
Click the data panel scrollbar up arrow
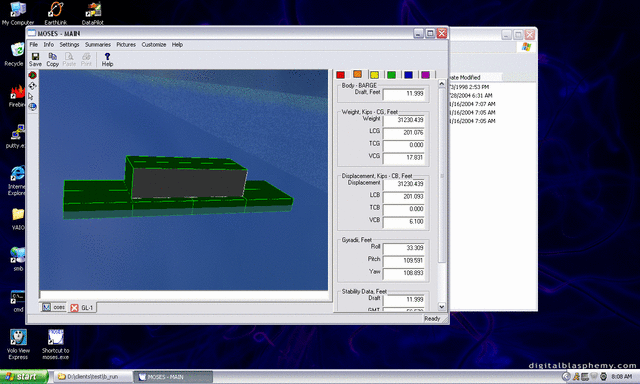click(x=442, y=83)
